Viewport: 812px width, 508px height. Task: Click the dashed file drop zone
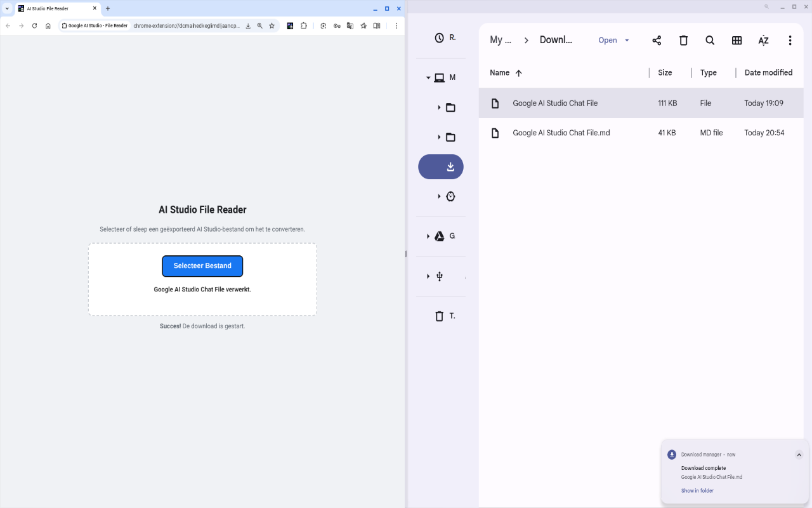(202, 279)
